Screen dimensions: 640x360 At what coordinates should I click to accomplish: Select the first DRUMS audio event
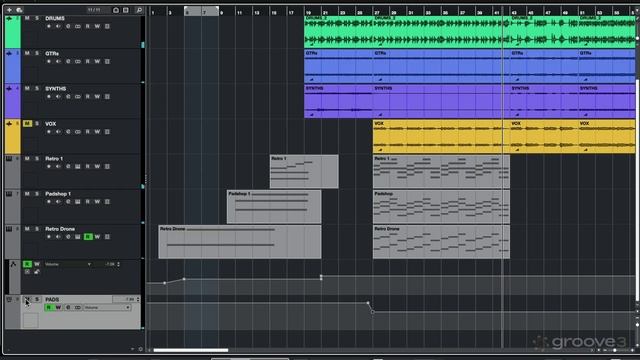(x=338, y=32)
